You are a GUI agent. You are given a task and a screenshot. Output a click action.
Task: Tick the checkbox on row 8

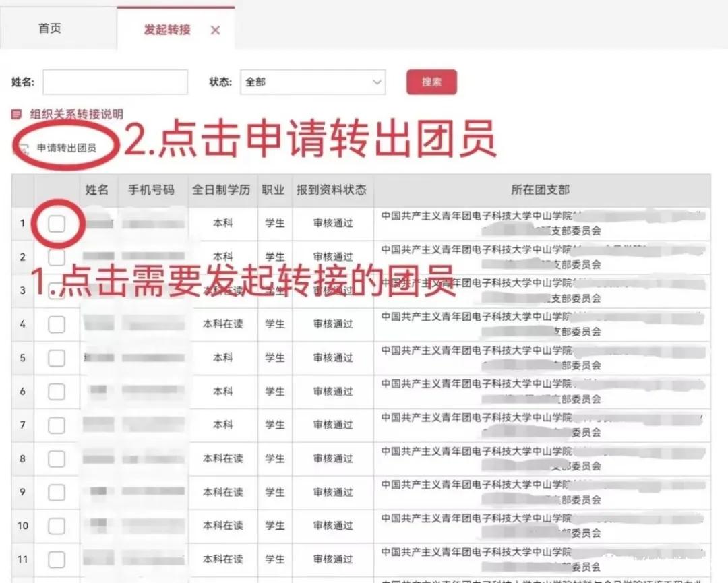(x=57, y=458)
